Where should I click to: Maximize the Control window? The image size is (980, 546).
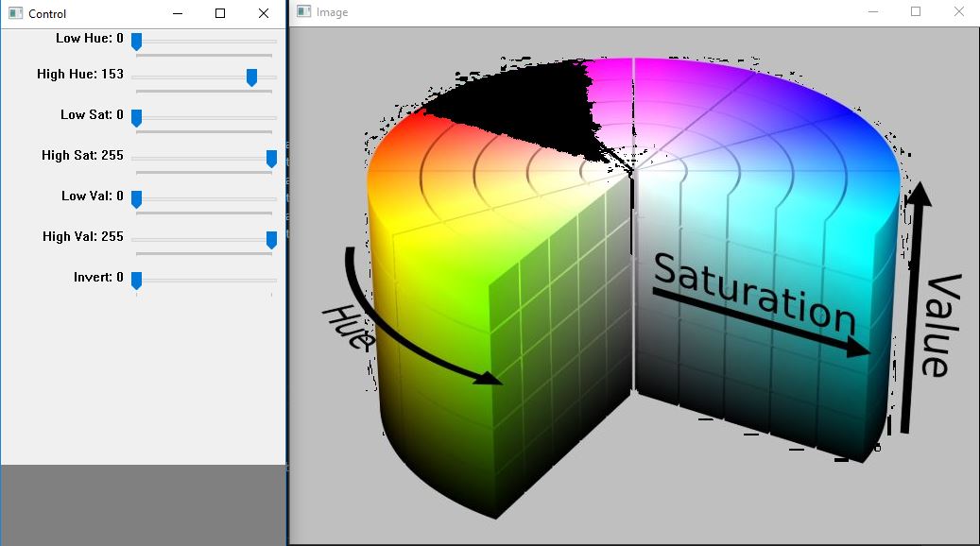coord(220,13)
